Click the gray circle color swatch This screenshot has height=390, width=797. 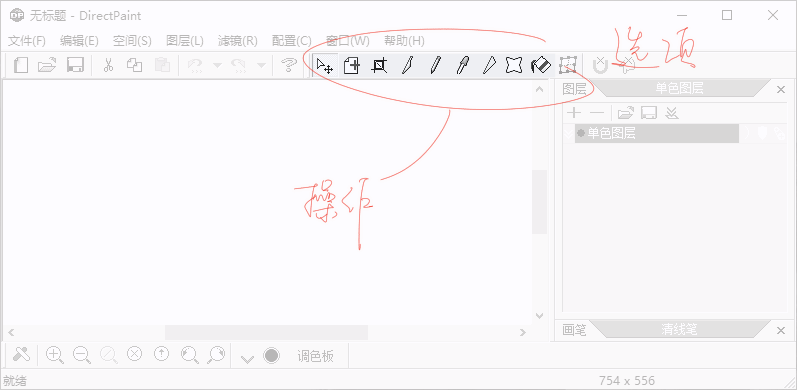[271, 355]
